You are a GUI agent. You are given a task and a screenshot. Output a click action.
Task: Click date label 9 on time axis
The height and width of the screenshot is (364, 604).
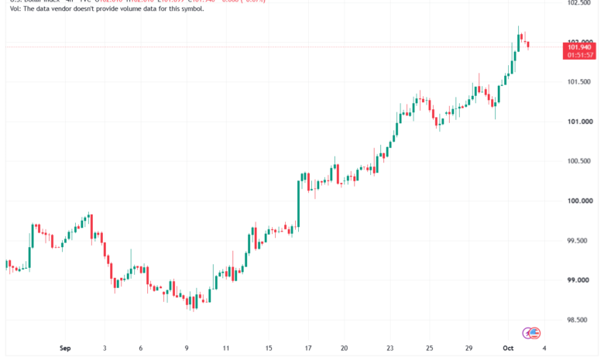pos(187,349)
